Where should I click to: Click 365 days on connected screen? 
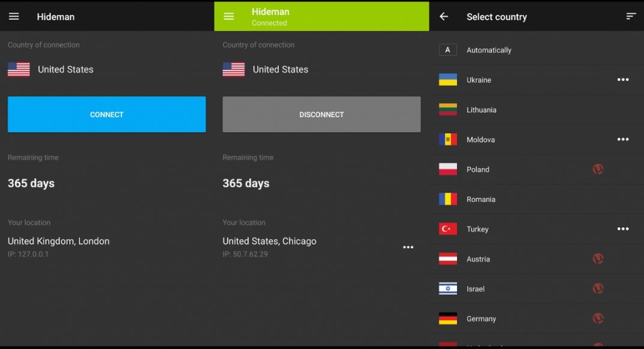[x=246, y=183]
